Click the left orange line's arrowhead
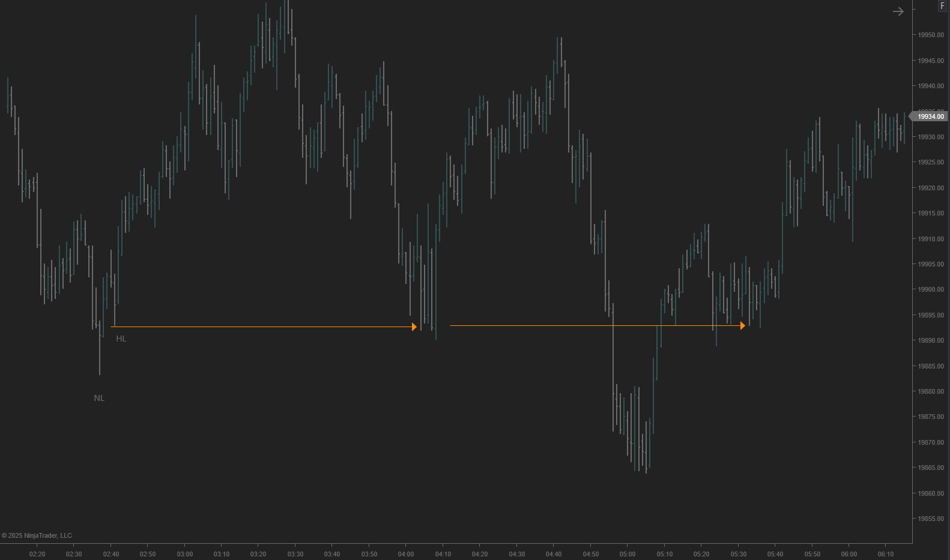 coord(414,327)
